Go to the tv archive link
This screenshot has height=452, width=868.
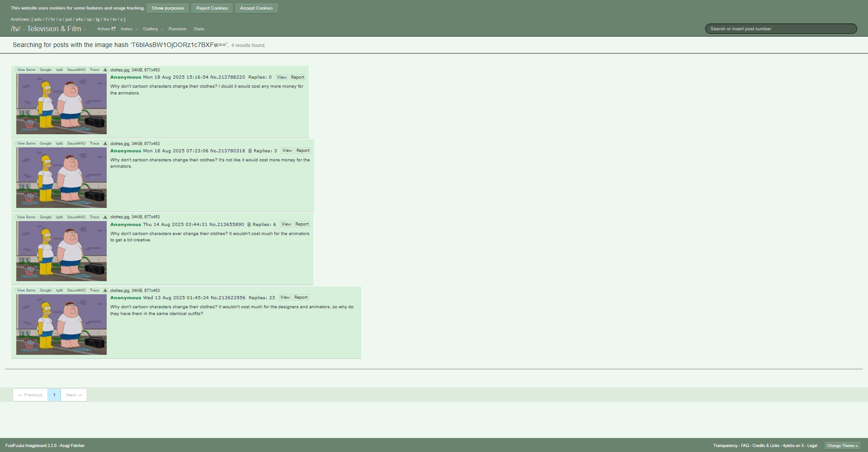click(114, 19)
